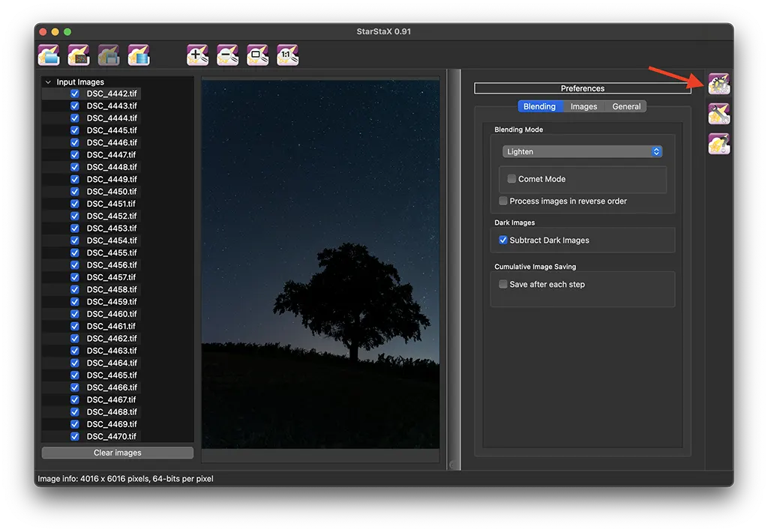Click the Open Images folder icon
This screenshot has height=532, width=768.
[49, 55]
